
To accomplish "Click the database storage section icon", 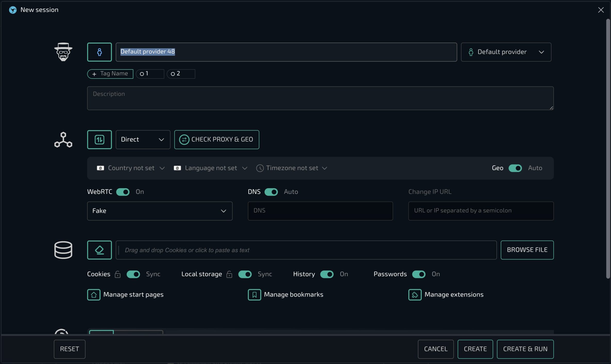I will pos(63,250).
